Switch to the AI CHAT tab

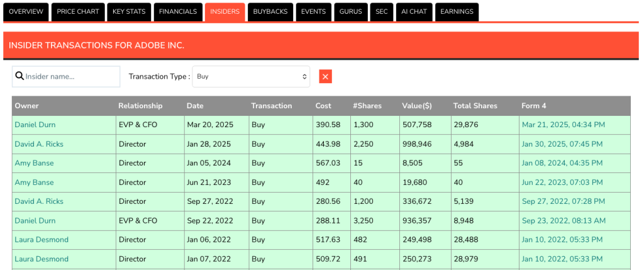click(x=414, y=11)
